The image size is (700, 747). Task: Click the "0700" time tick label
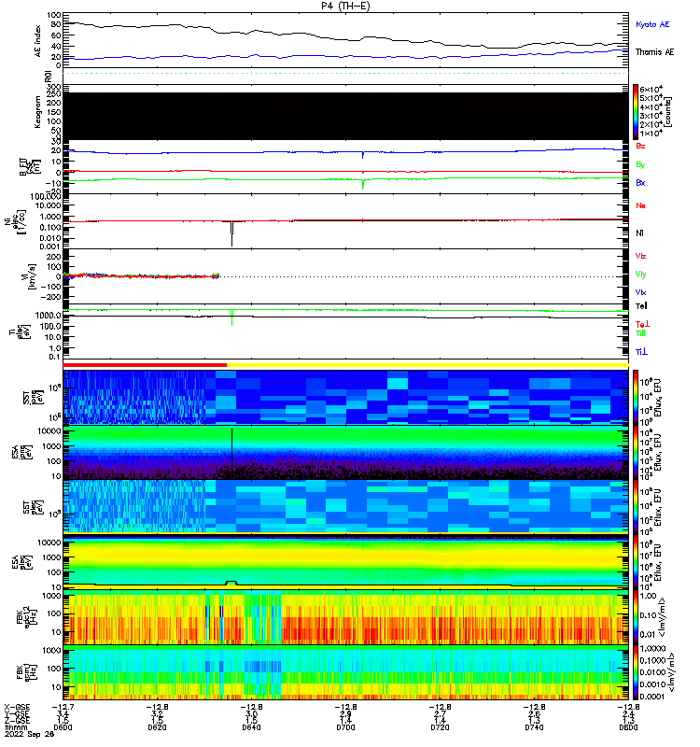point(345,727)
